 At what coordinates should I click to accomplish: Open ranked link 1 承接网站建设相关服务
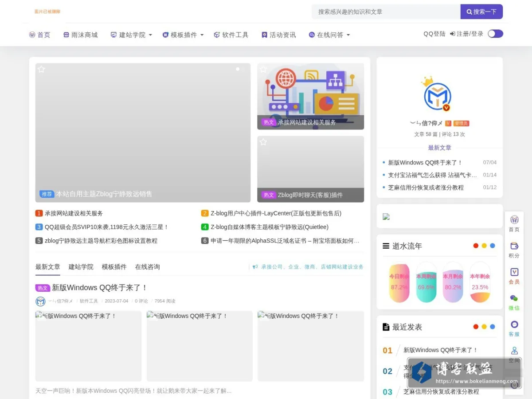tap(74, 213)
